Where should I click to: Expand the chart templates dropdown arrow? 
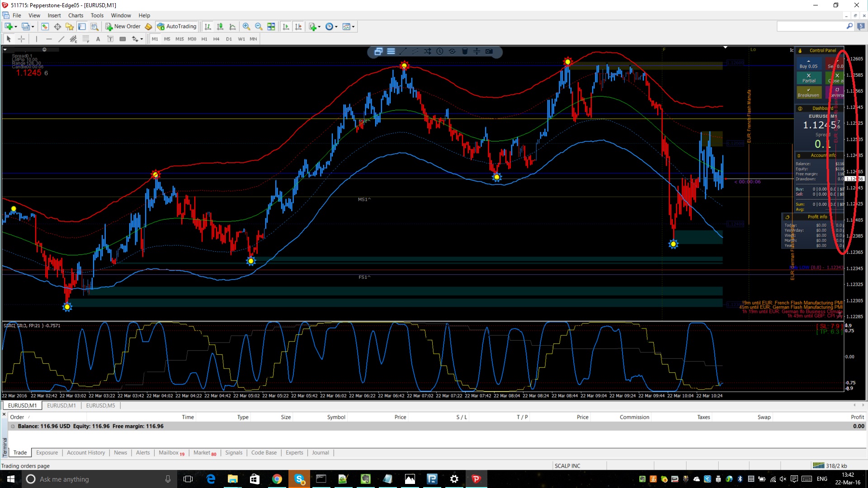click(353, 27)
